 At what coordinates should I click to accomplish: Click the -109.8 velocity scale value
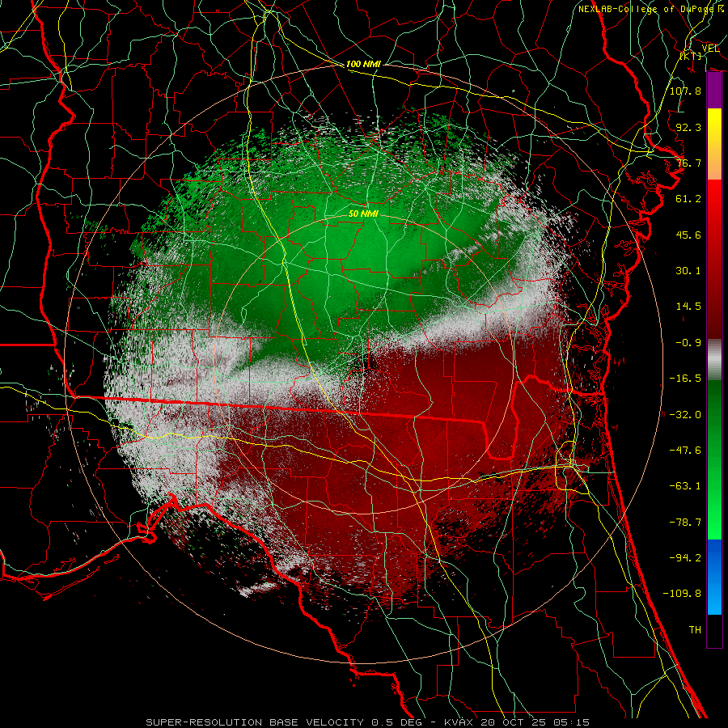682,594
